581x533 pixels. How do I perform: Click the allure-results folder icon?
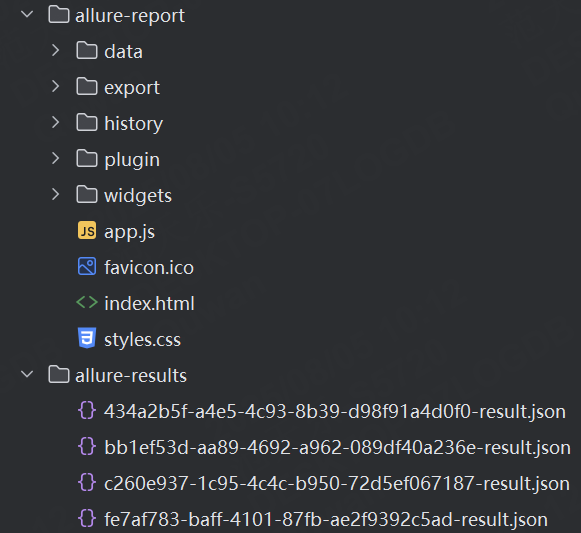click(x=59, y=374)
